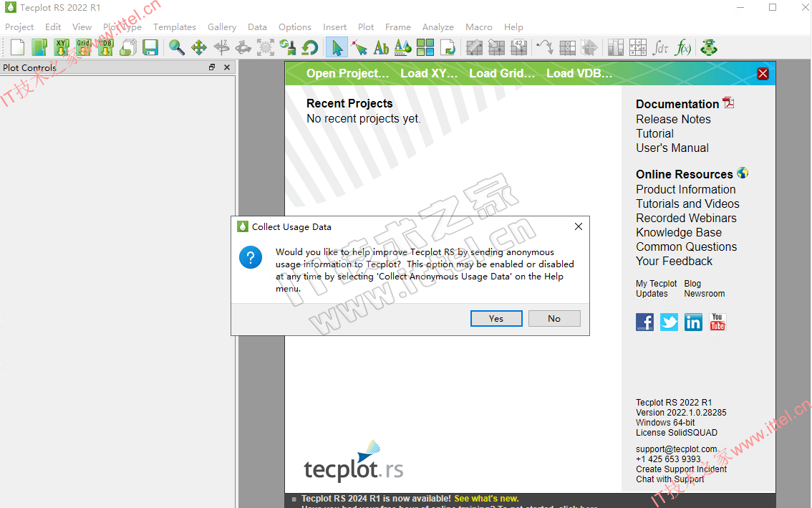Click the Save floppy disk icon
Screen dimensions: 812x508
click(150, 48)
